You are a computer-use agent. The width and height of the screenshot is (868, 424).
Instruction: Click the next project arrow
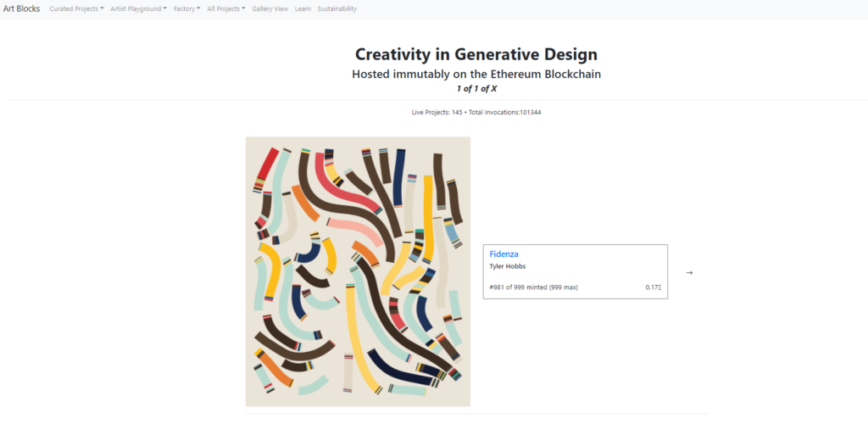(x=689, y=272)
